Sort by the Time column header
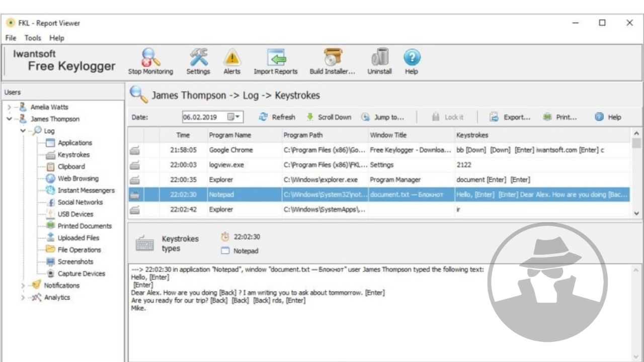 tap(183, 135)
